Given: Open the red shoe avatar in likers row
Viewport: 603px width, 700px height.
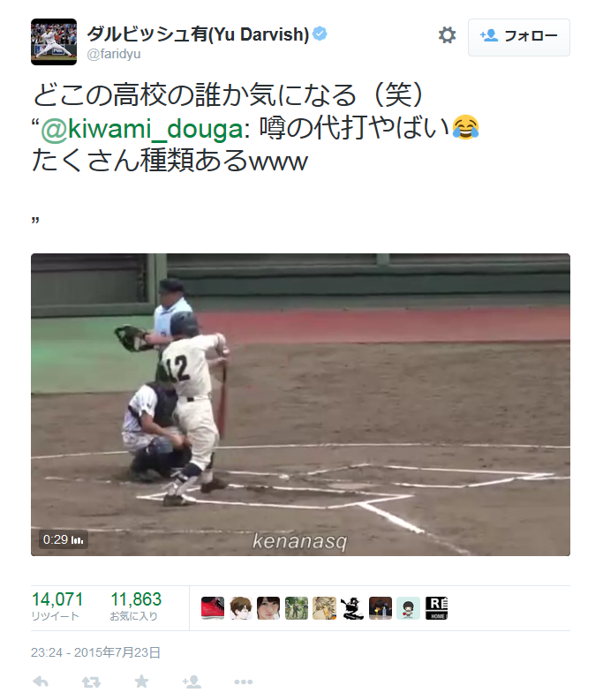Looking at the screenshot, I should click(x=213, y=608).
